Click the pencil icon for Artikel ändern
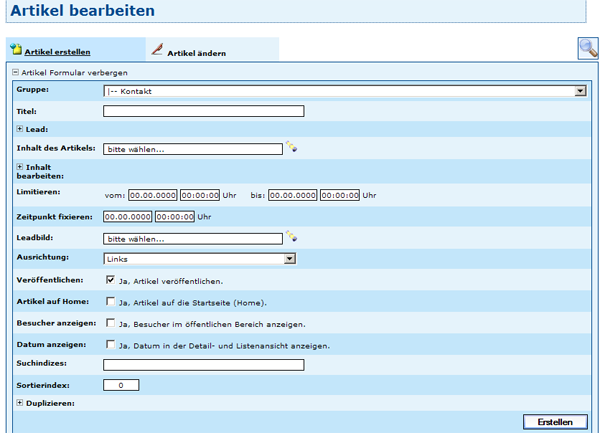The image size is (600, 433). [x=157, y=50]
